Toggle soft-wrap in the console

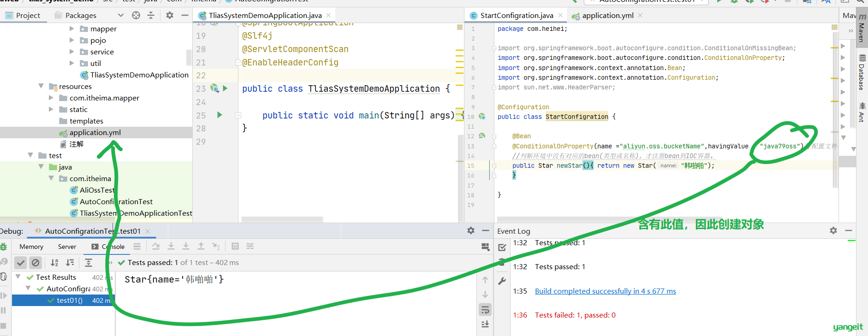pos(485,310)
